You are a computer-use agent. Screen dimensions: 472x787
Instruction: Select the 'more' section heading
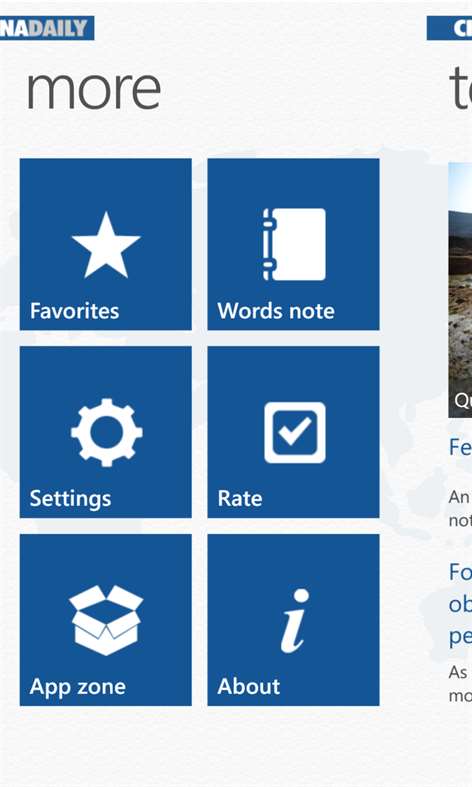(x=93, y=89)
